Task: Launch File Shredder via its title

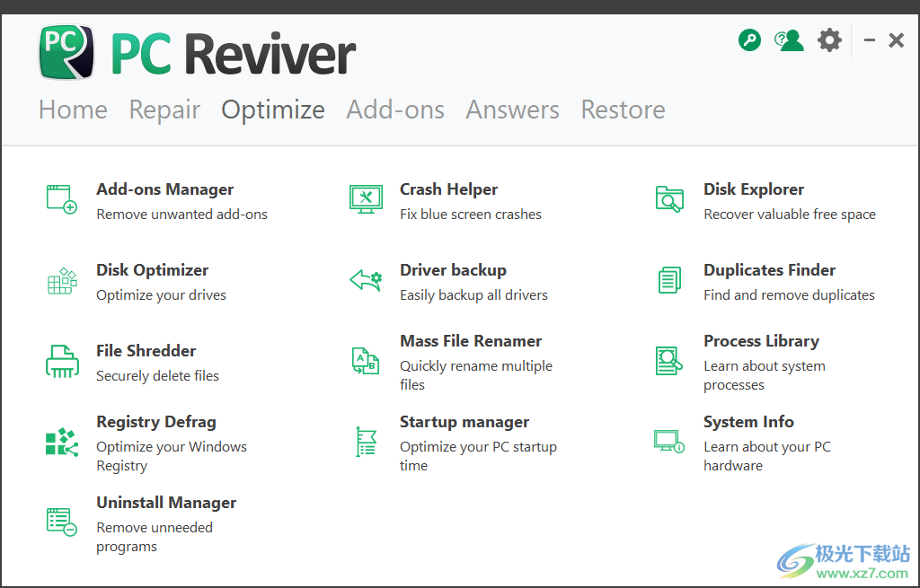Action: [146, 351]
